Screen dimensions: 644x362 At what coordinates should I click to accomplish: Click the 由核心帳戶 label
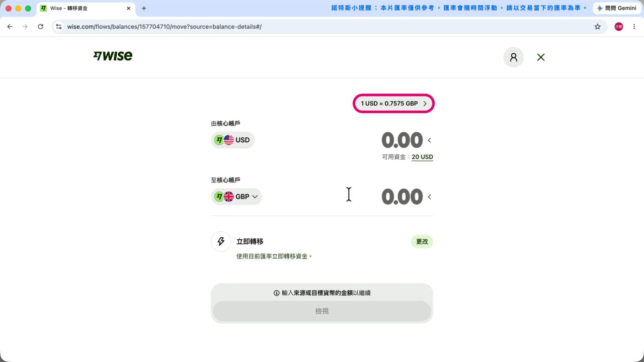pos(225,123)
